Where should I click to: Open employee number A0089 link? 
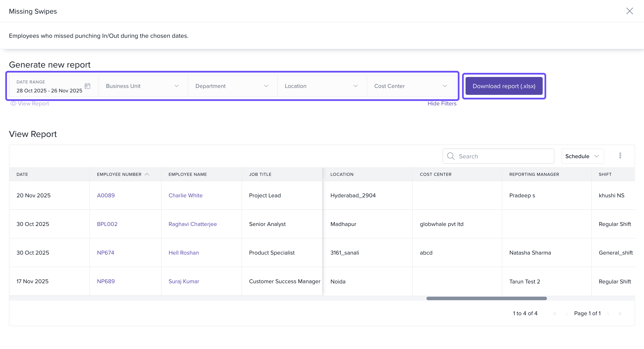[106, 195]
